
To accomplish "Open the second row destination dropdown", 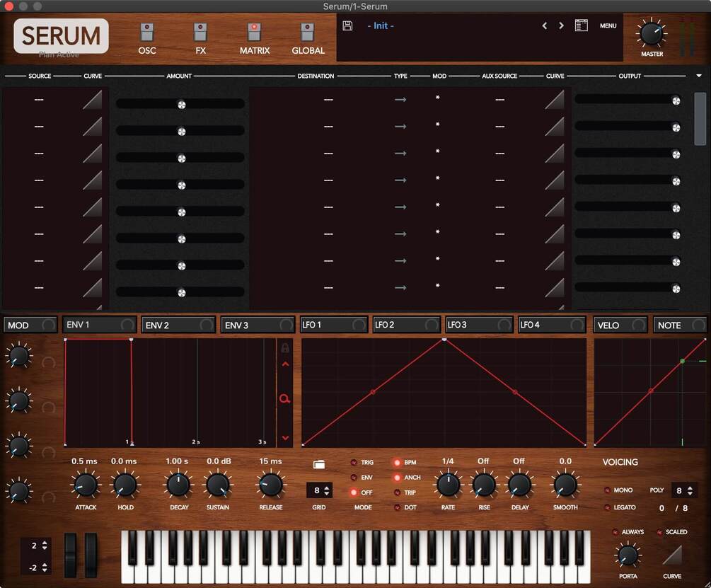I will (328, 127).
